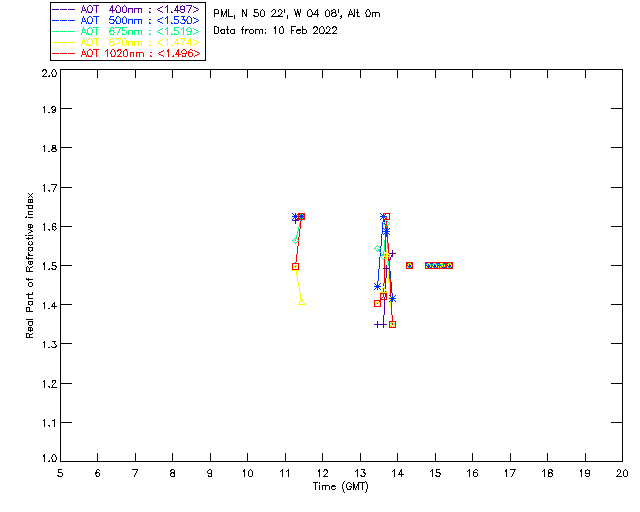This screenshot has width=640, height=512.
Task: Click the AOT 870nm legend entry
Action: [x=126, y=42]
